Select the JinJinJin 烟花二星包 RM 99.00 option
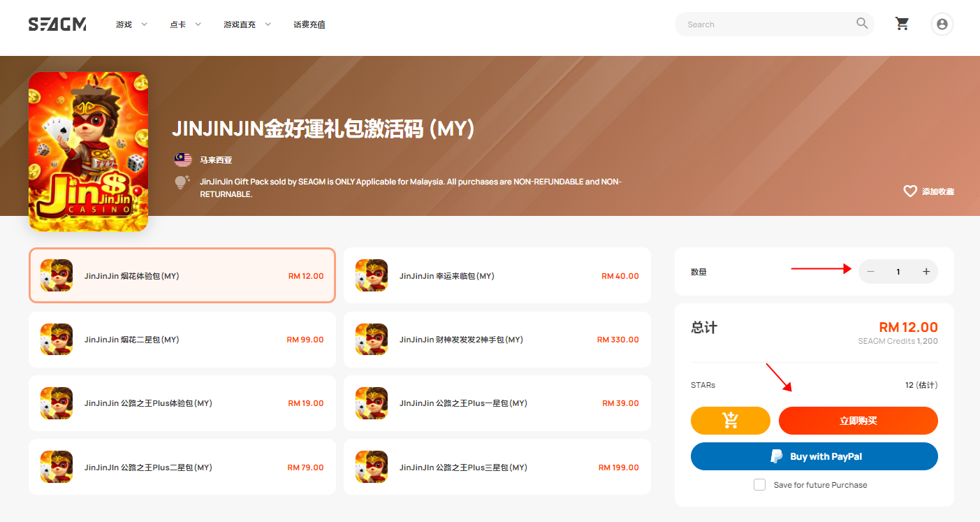The image size is (980, 522). tap(182, 340)
